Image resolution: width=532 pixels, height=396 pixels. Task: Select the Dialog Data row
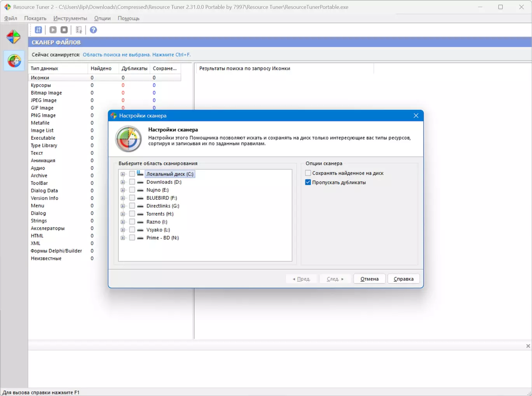68,191
